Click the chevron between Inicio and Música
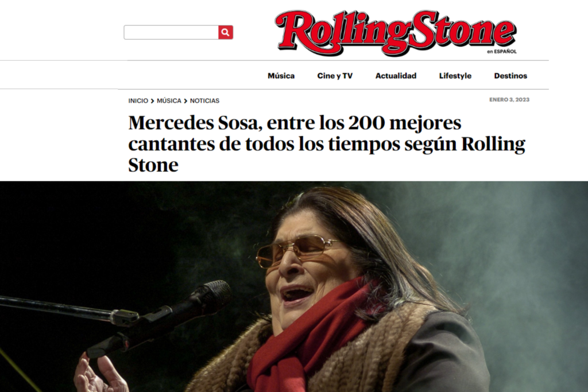 153,101
